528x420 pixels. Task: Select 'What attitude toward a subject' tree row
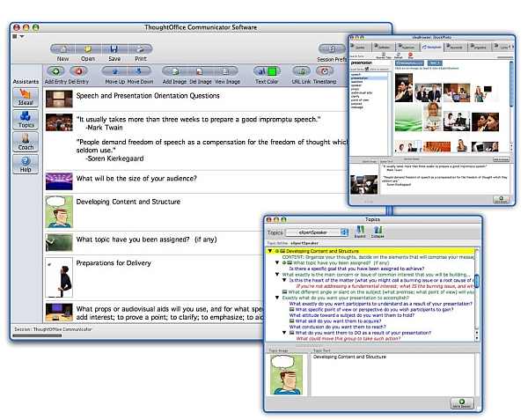(351, 315)
